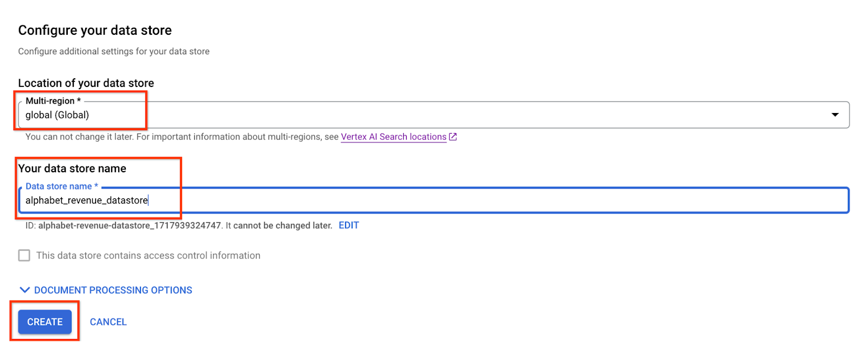Click the alphabet-revenue-datastore_1717939324747 ID text

130,225
